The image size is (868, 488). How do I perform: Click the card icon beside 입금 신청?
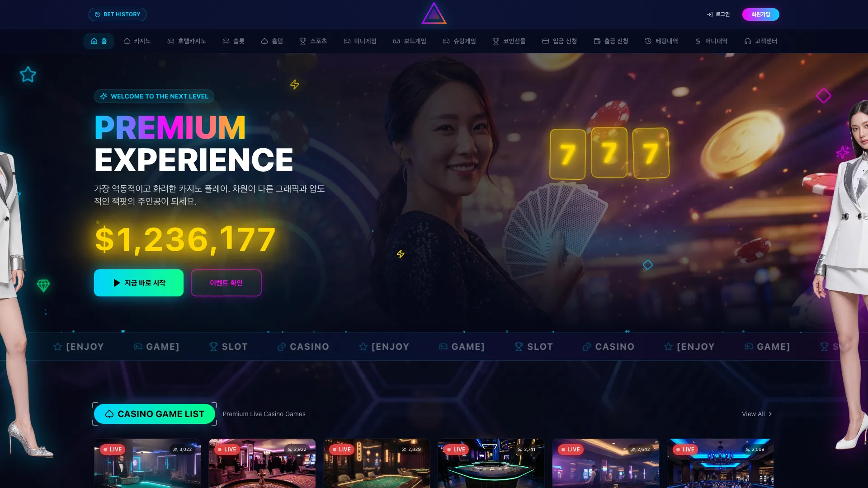pyautogui.click(x=546, y=41)
